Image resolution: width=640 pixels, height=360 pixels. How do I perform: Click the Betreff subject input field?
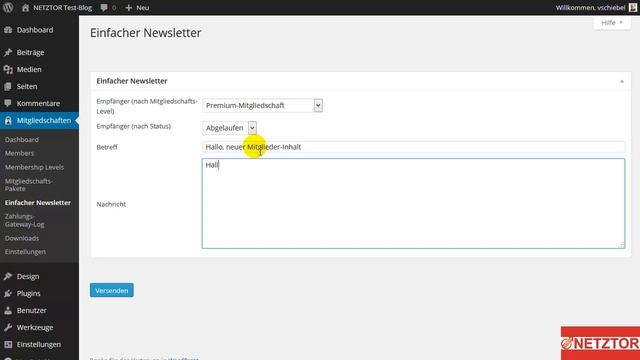pyautogui.click(x=413, y=147)
